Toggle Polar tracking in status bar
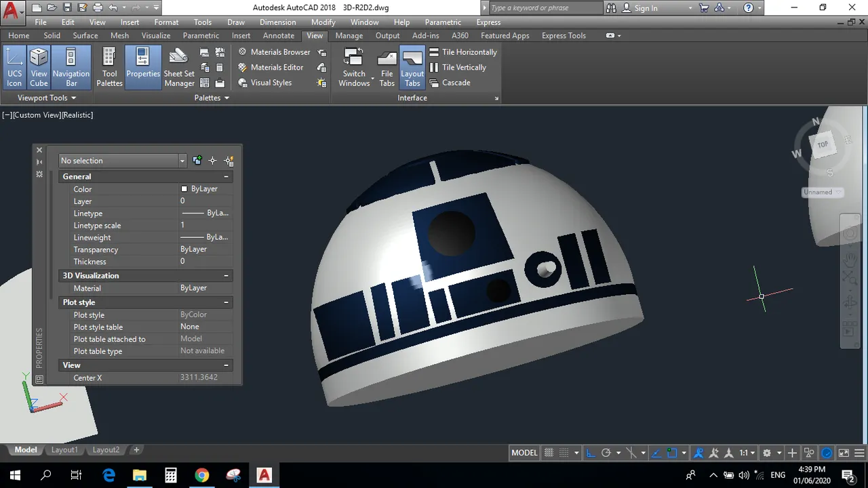868x488 pixels. coord(606,453)
